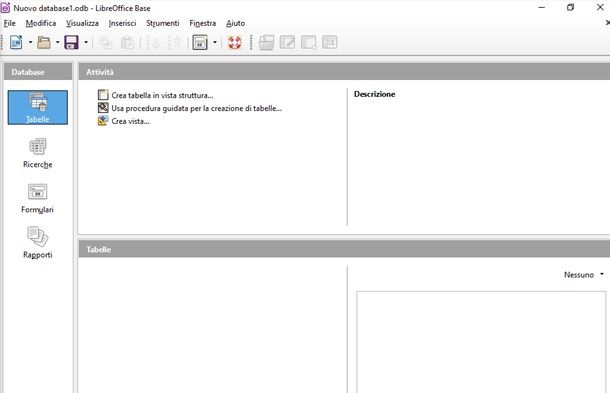Open the Nessuno preview dropdown
Viewport: 610px width, 393px height.
tap(584, 275)
